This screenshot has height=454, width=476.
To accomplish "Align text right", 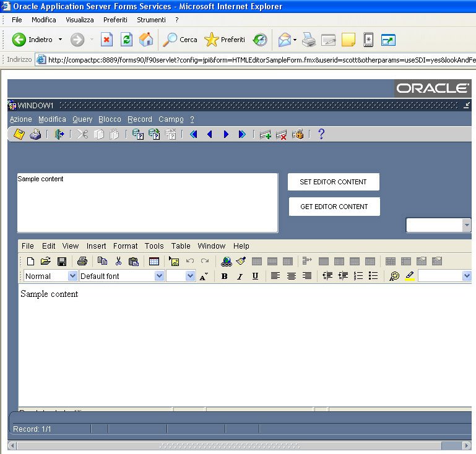I will (307, 276).
